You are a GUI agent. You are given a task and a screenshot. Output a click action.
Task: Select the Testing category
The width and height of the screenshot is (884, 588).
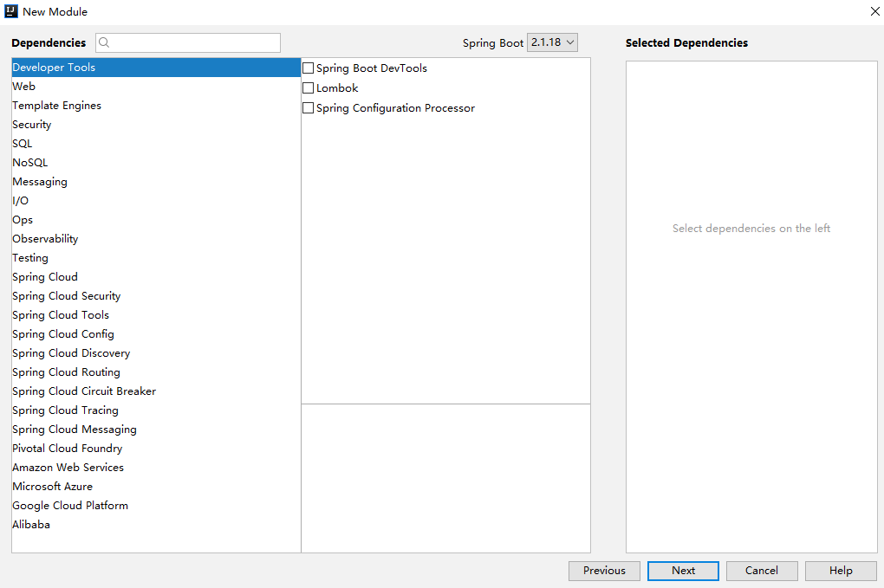coord(156,258)
